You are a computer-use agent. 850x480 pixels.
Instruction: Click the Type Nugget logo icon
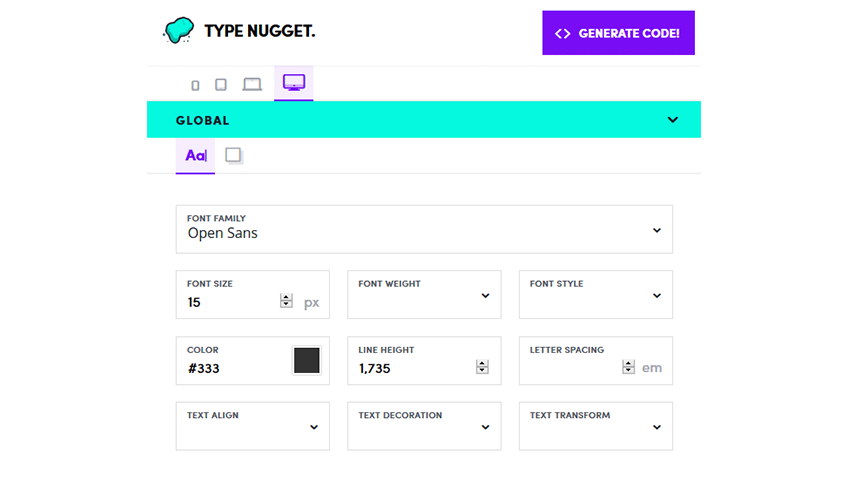178,31
